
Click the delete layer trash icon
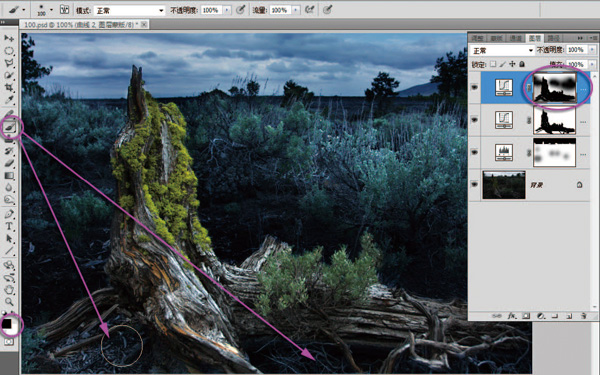point(583,316)
